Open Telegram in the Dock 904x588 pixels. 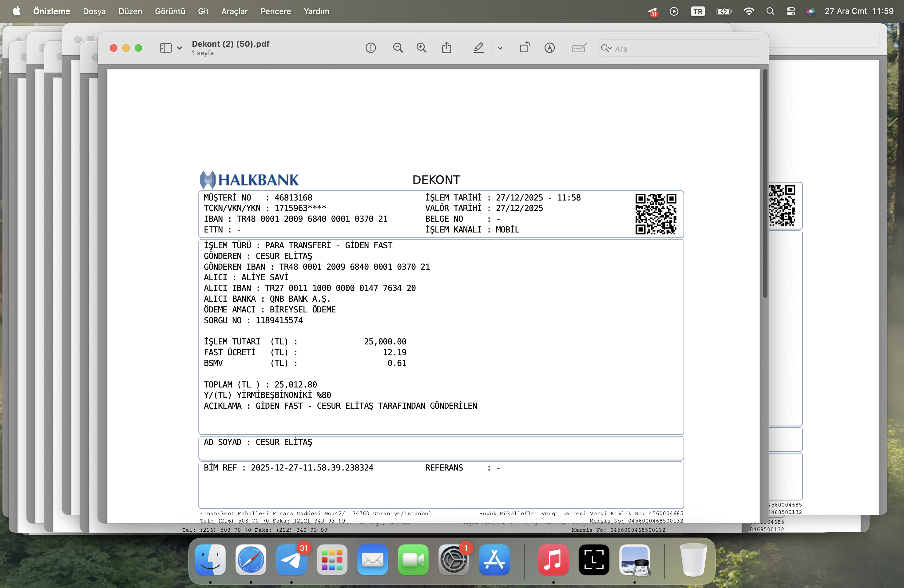(291, 559)
